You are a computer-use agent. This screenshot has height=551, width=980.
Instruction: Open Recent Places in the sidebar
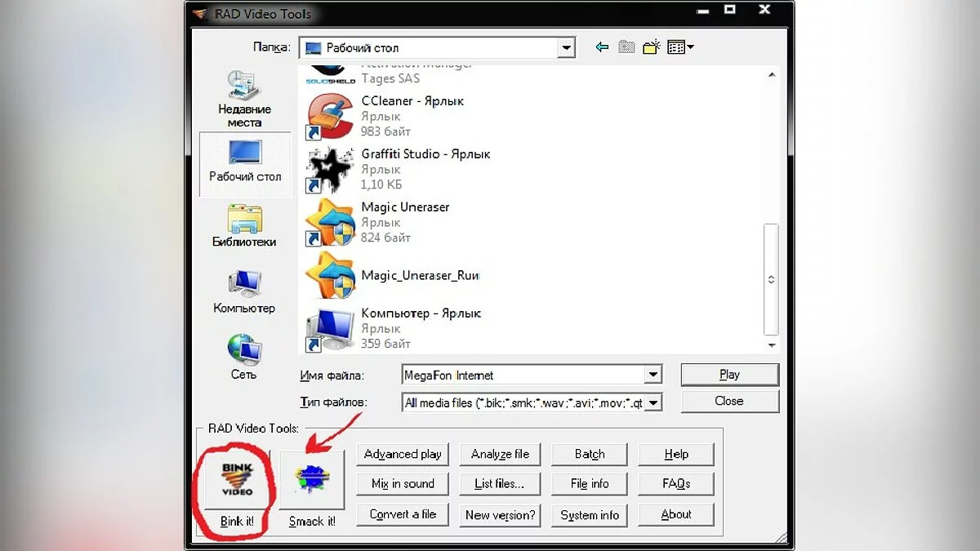pos(244,99)
